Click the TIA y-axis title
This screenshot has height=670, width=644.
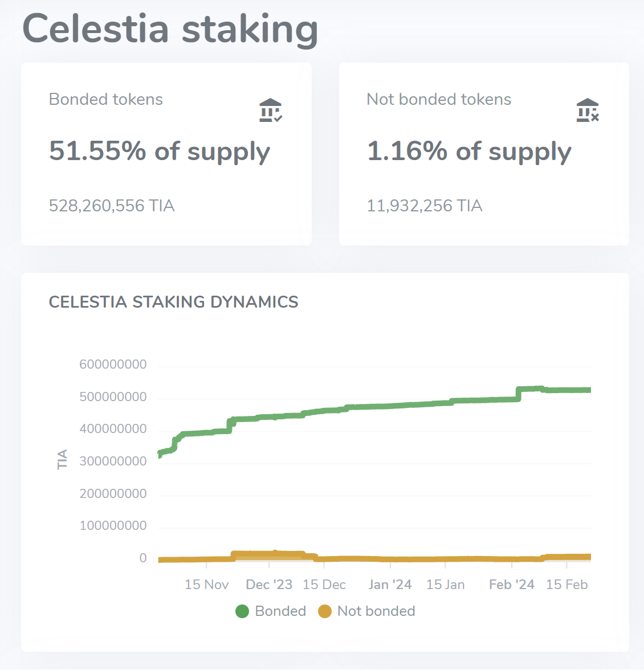[x=63, y=459]
